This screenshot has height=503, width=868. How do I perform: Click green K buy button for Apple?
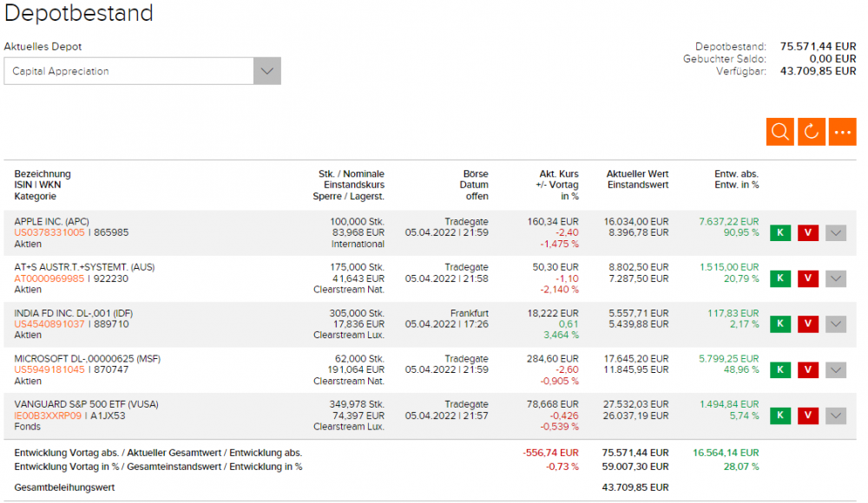(780, 232)
